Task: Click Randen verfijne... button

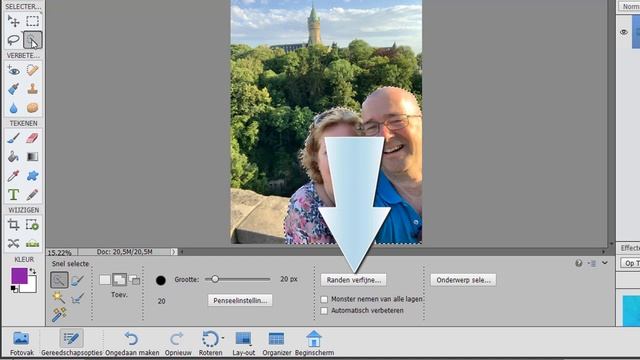Action: [353, 280]
